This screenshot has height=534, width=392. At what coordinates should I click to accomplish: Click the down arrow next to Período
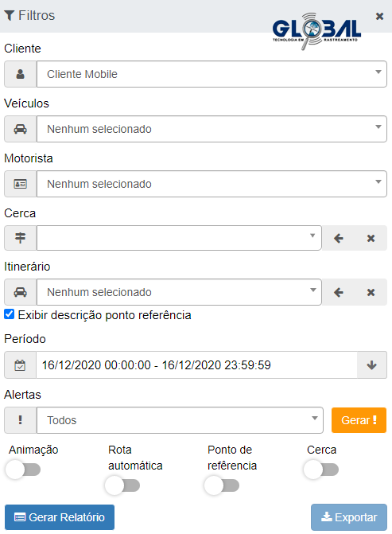pos(371,365)
